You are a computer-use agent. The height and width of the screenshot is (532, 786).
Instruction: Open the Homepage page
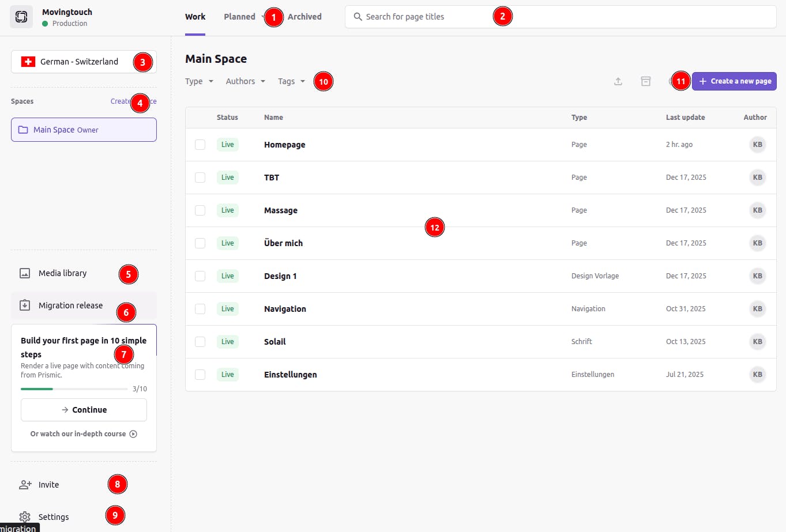[285, 145]
